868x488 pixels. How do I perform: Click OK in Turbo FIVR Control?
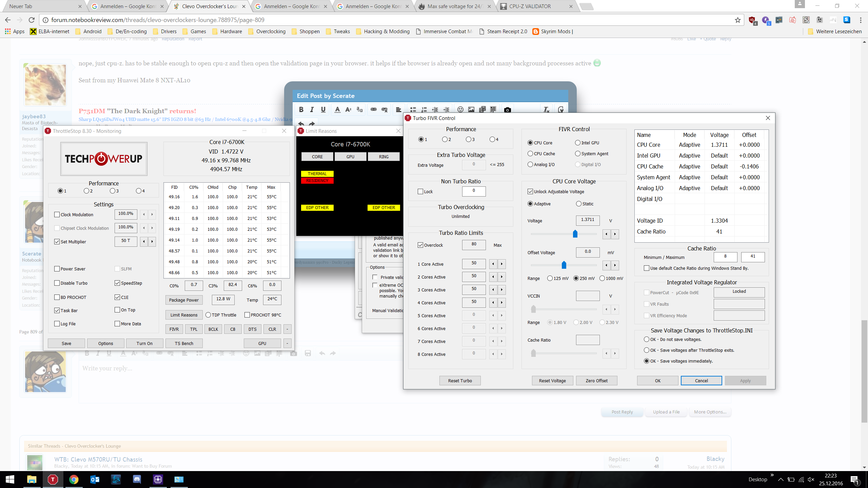[657, 381]
